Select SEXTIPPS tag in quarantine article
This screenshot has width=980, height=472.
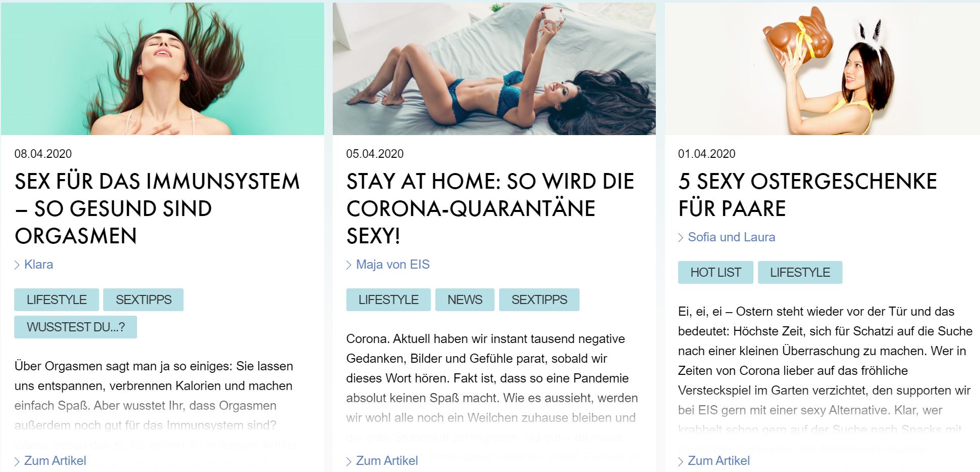(x=539, y=299)
